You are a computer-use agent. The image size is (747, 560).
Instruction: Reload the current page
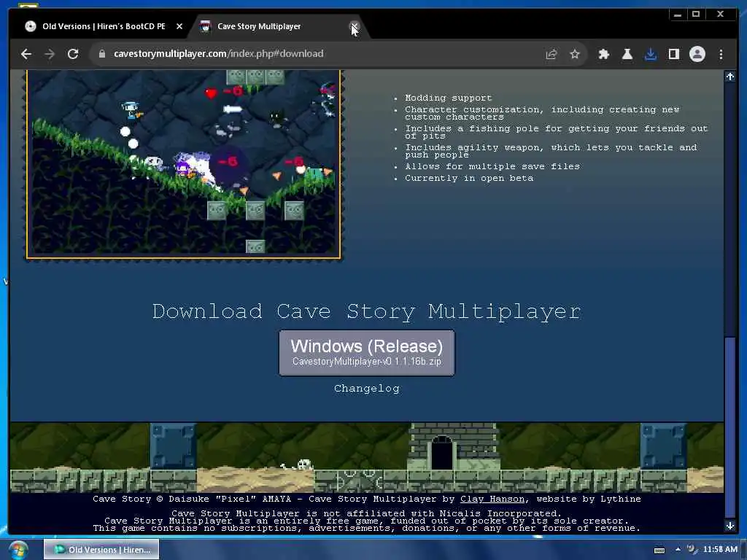(72, 54)
